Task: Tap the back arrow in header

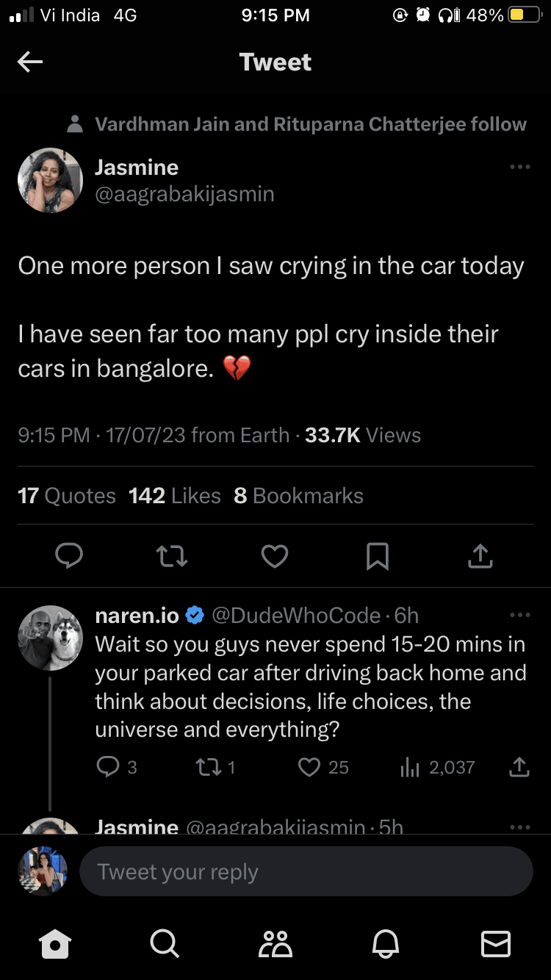Action: (30, 62)
